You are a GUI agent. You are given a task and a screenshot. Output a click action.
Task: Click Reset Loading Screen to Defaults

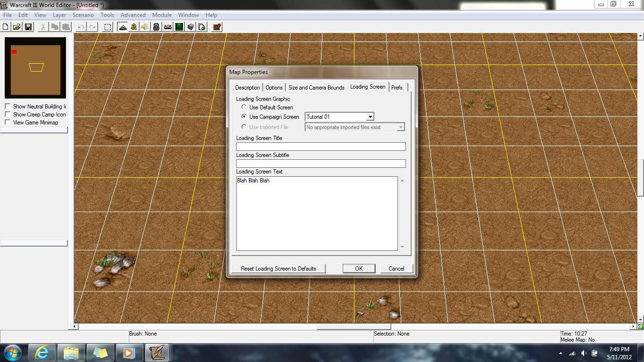click(279, 269)
